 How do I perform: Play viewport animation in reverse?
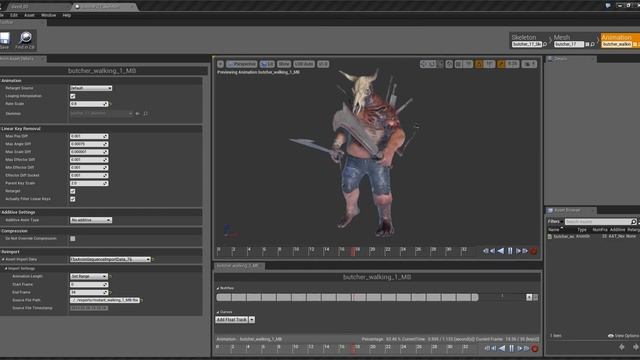coord(501,251)
